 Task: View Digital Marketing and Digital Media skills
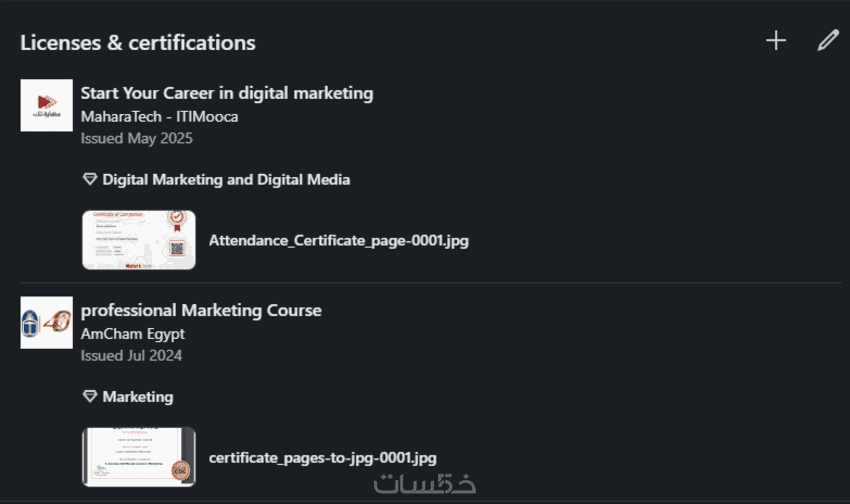point(226,180)
